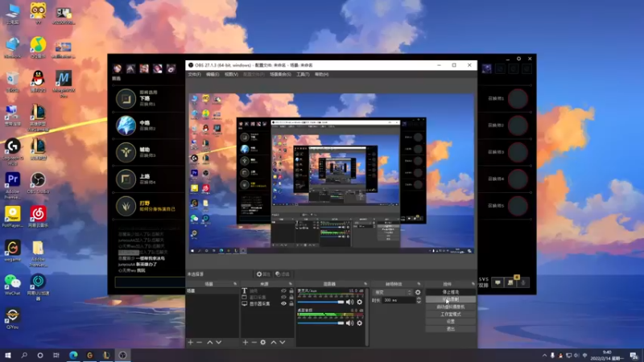The width and height of the screenshot is (644, 362).
Task: Open the Help(H) menu in OBS
Action: [321, 74]
